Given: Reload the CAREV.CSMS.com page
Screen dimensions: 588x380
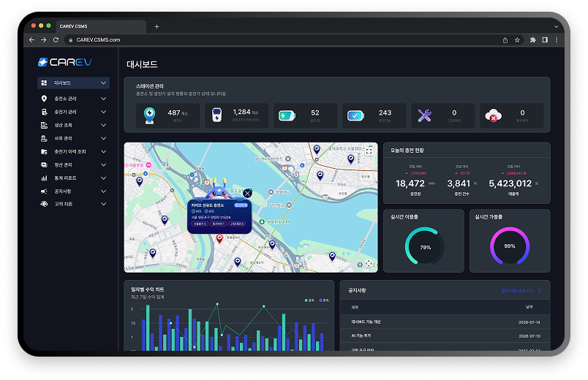Looking at the screenshot, I should point(56,39).
